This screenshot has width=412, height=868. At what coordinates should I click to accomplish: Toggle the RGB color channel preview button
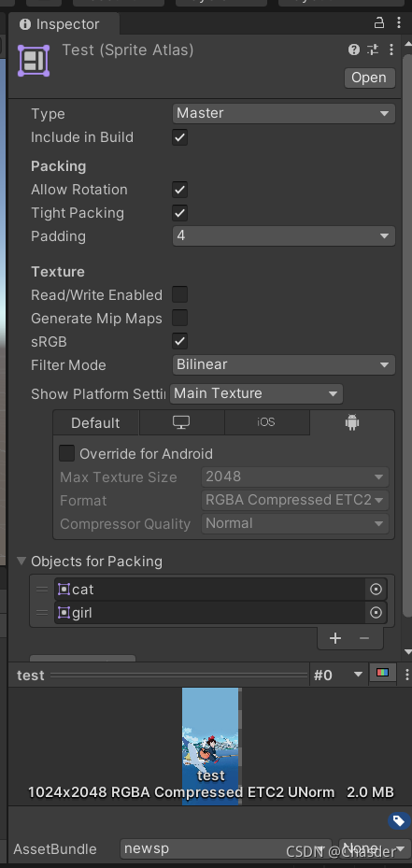point(383,673)
